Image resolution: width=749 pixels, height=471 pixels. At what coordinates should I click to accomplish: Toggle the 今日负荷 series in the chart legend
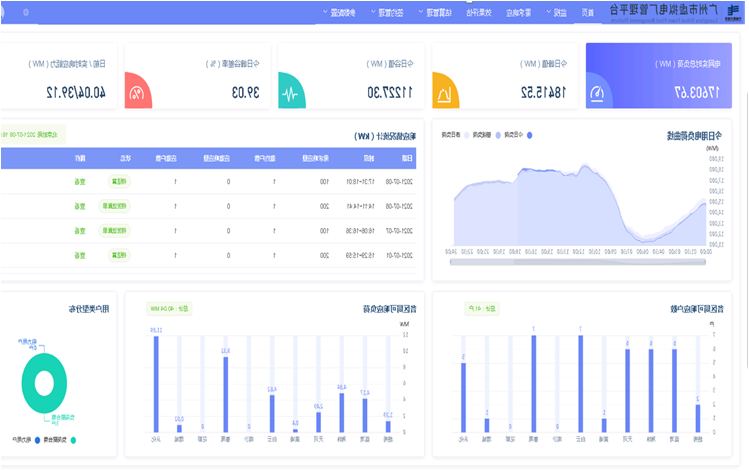[518, 135]
